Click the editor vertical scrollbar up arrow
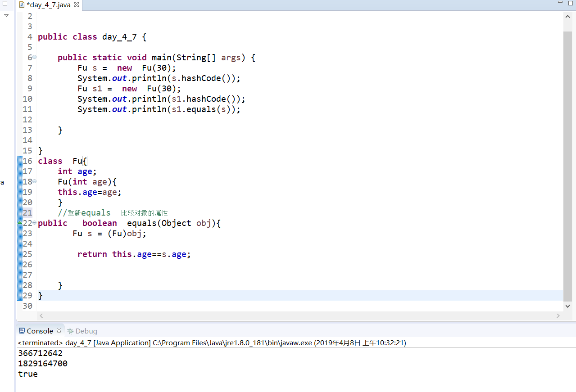 567,16
